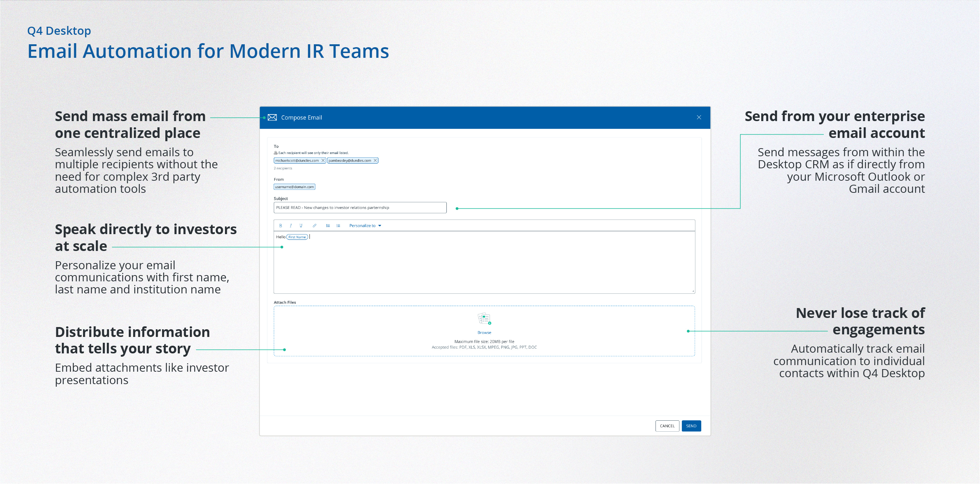
Task: Click inside the email body text area
Action: click(x=483, y=266)
